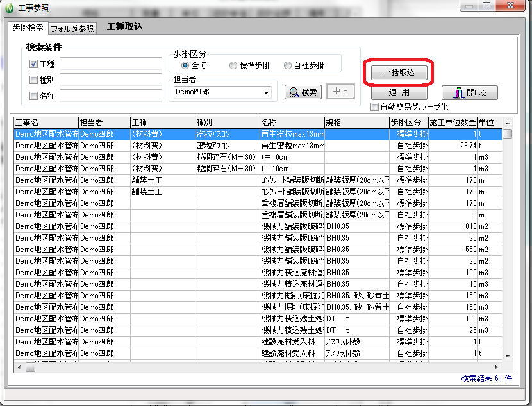Select the 建設廃材受入料 標準歩掛 row
The height and width of the screenshot is (406, 532).
click(258, 342)
